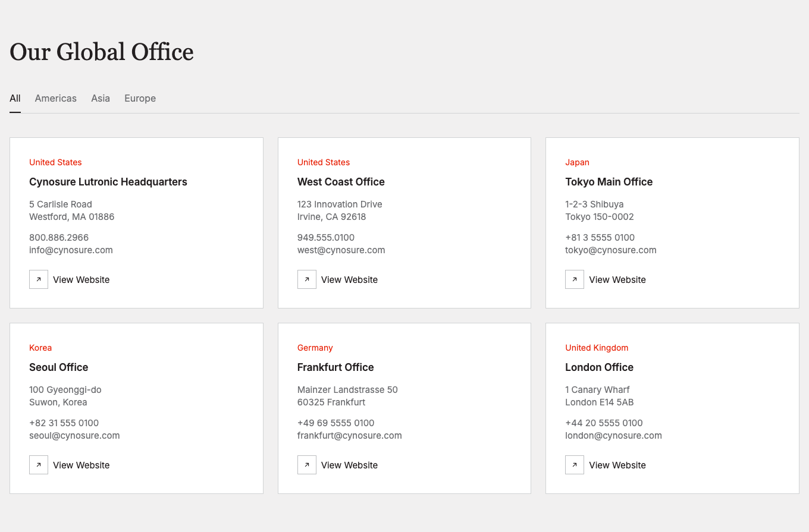Click arrow icon in London Office card
The image size is (809, 532).
[575, 465]
